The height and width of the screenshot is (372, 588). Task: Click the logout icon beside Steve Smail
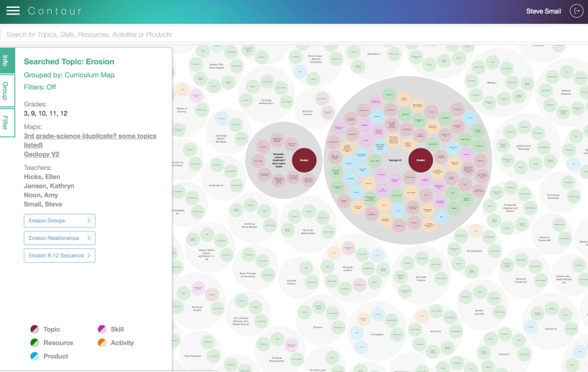coord(576,11)
